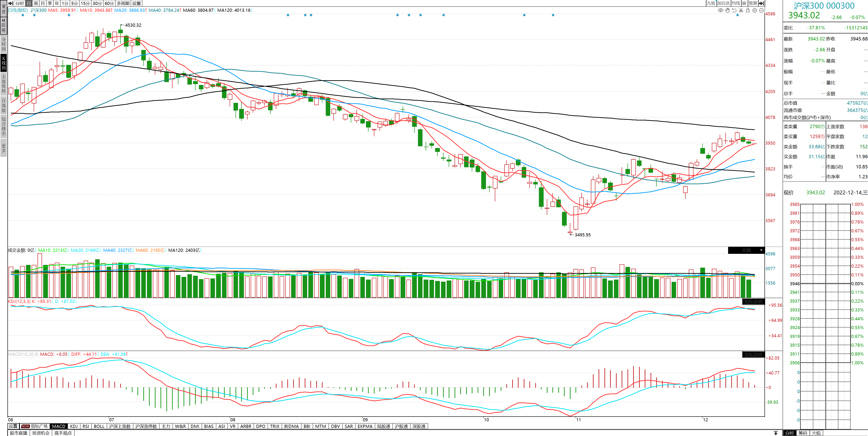The width and height of the screenshot is (868, 436).
Task: Toggle the 均线 moving average button
Action: point(736,3)
